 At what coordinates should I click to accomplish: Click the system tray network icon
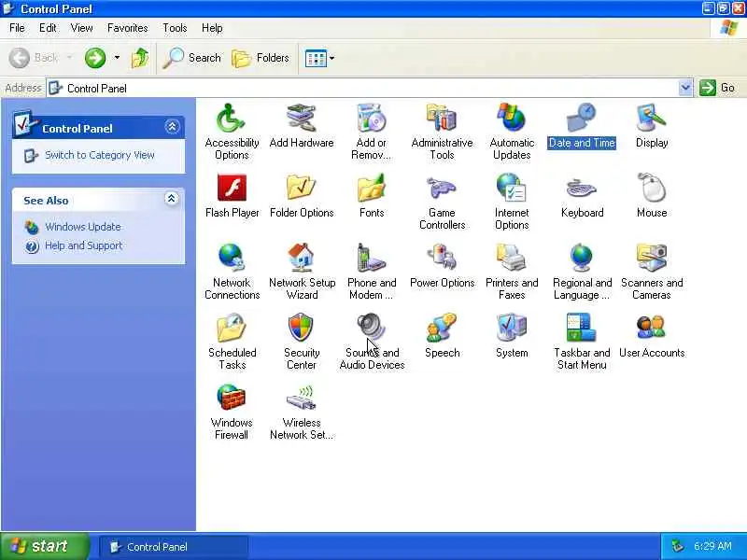pyautogui.click(x=678, y=546)
